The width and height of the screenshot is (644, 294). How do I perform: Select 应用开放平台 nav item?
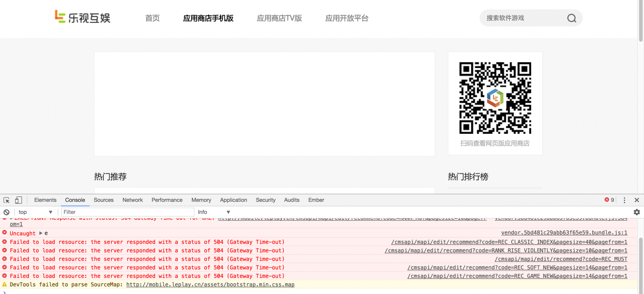(x=347, y=18)
